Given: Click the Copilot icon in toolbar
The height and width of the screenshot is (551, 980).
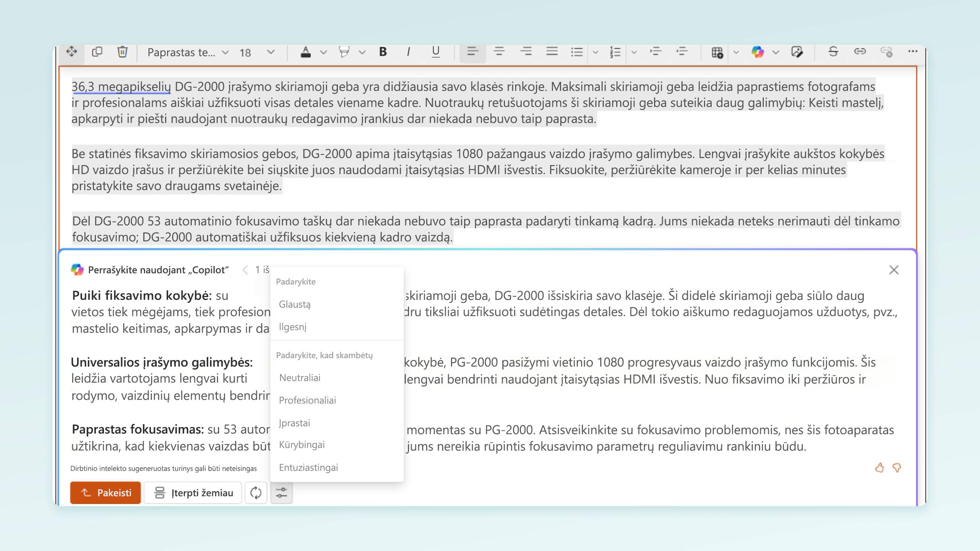Looking at the screenshot, I should pyautogui.click(x=758, y=52).
